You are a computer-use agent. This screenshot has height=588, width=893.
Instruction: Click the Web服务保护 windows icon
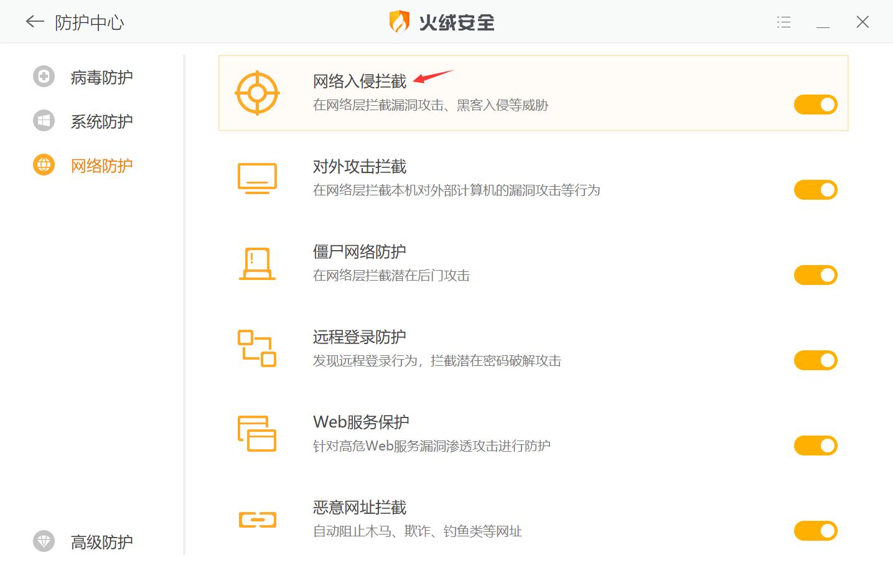[257, 434]
